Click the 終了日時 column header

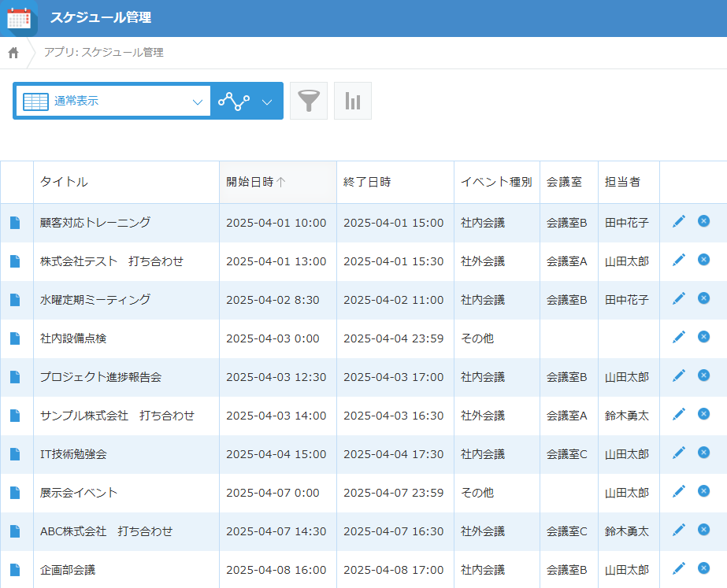[x=395, y=182]
